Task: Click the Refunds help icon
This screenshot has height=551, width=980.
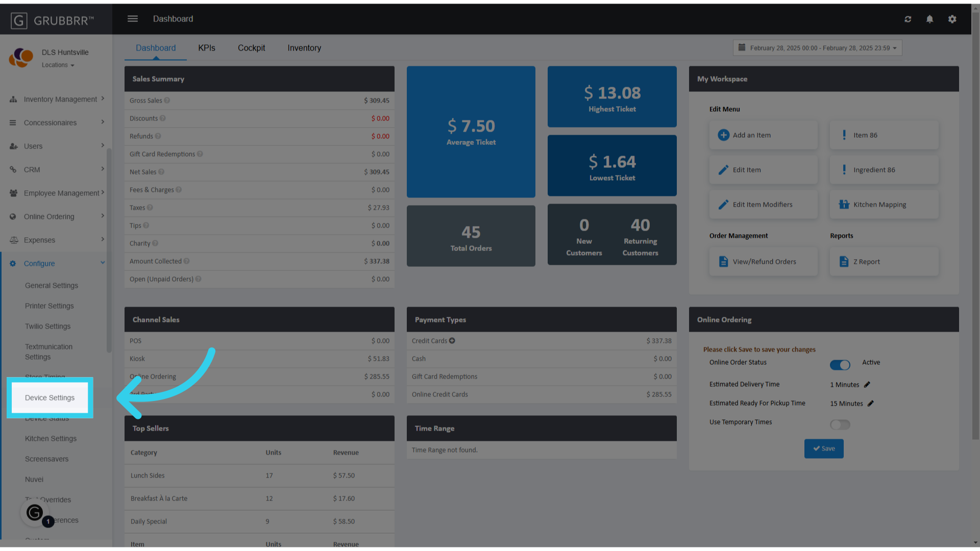Action: [x=158, y=136]
